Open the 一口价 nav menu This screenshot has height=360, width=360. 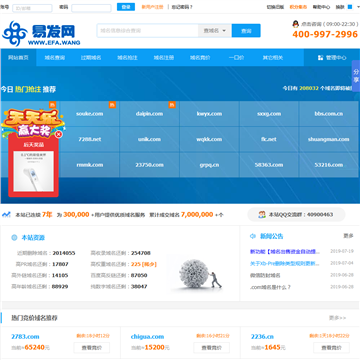pos(236,58)
